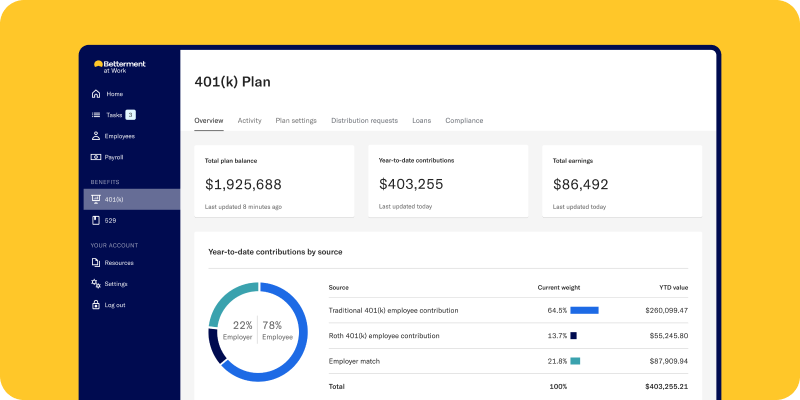Image resolution: width=800 pixels, height=400 pixels.
Task: Click the Traditional 401(k) weight bar
Action: coord(584,310)
